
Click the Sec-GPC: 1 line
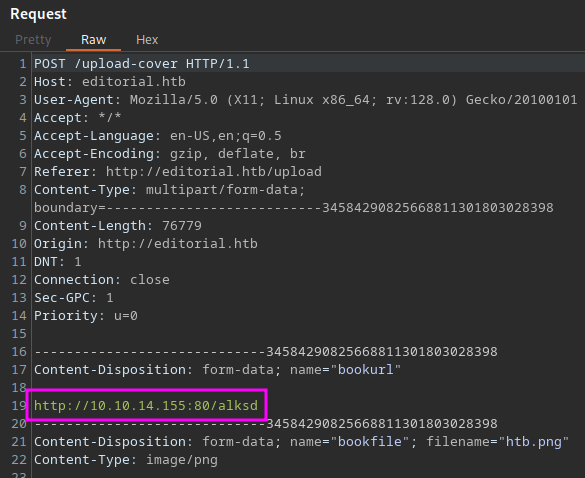[x=74, y=297]
